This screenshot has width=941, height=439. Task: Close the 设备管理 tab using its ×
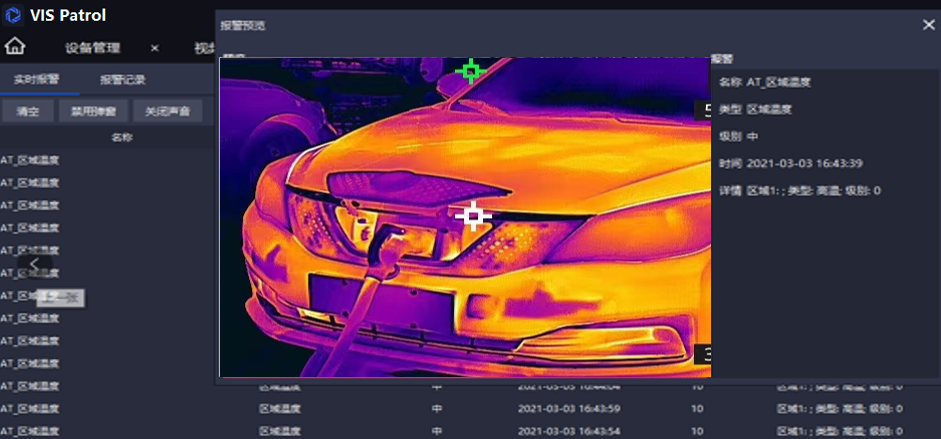[x=155, y=48]
